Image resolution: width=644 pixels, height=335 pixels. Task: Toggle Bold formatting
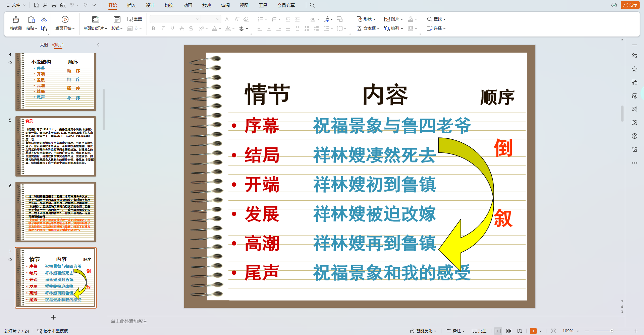[x=154, y=28]
